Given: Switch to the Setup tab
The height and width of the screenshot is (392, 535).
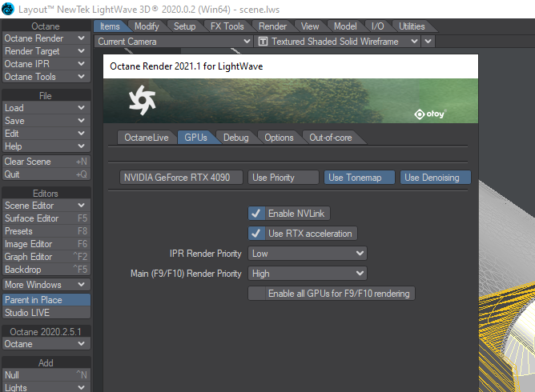Looking at the screenshot, I should (184, 26).
